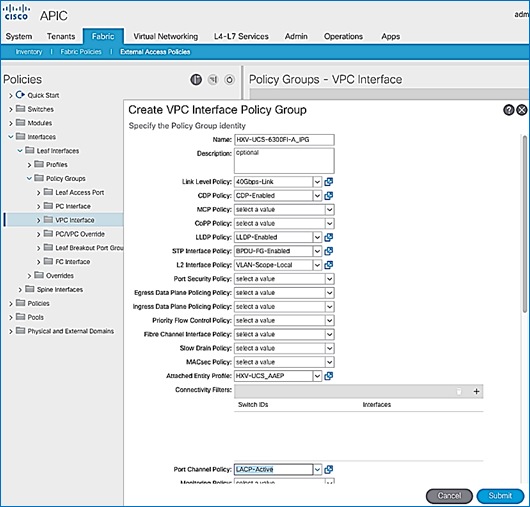Click the Leaf Access Port folder icon

49,192
